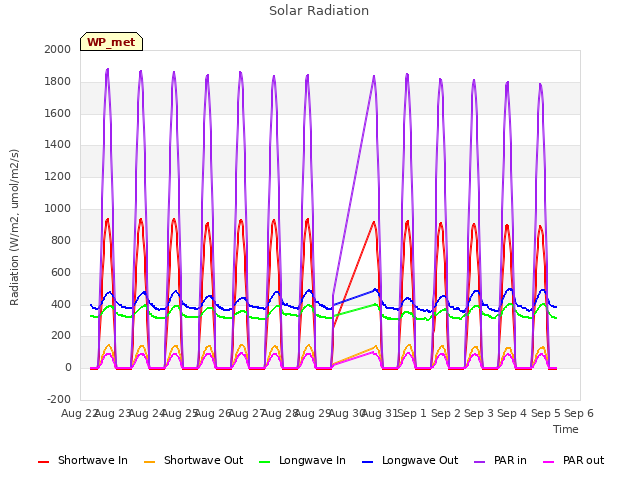The height and width of the screenshot is (480, 640).
Task: Click the green Longwave In legend swatch
Action: pyautogui.click(x=264, y=462)
